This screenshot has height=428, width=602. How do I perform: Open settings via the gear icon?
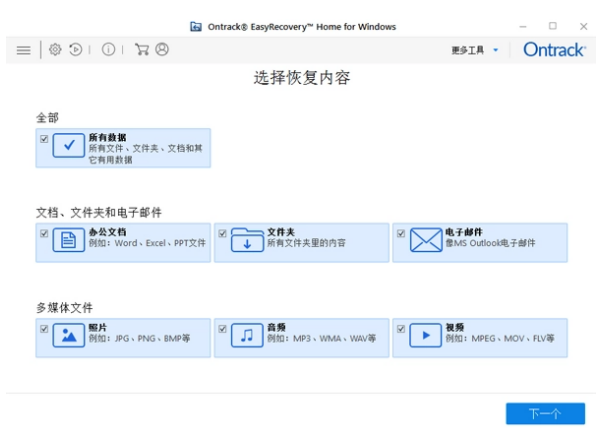pos(55,49)
